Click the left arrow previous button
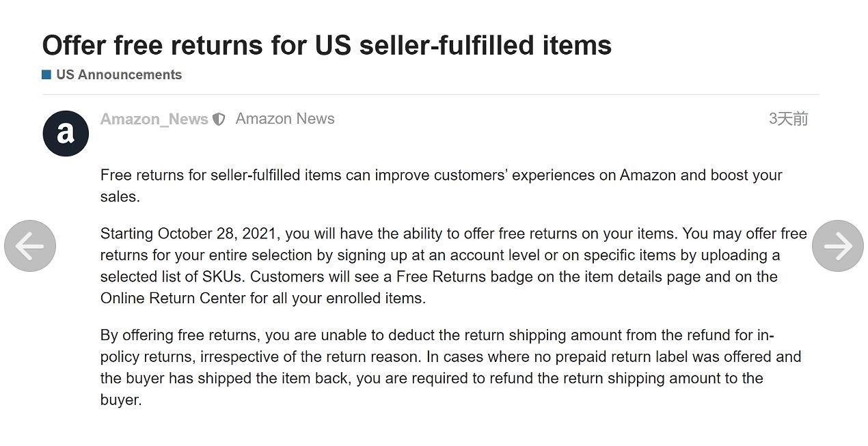This screenshot has width=868, height=446. [30, 246]
